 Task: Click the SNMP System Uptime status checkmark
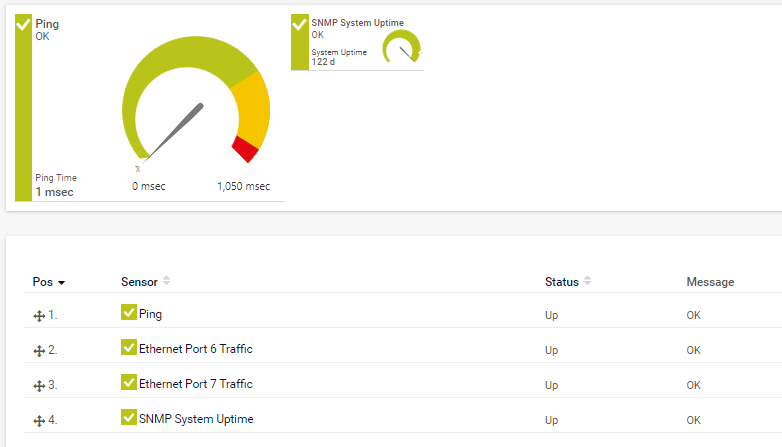[x=299, y=25]
